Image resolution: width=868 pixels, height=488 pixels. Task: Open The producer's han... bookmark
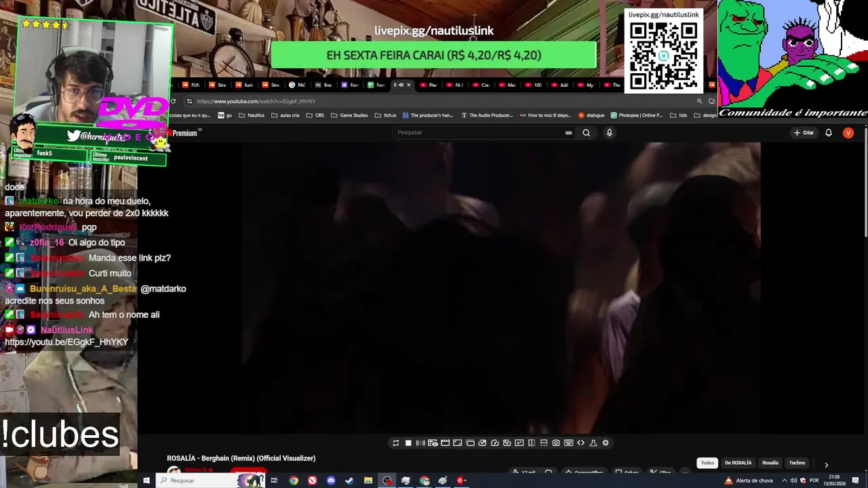(428, 115)
